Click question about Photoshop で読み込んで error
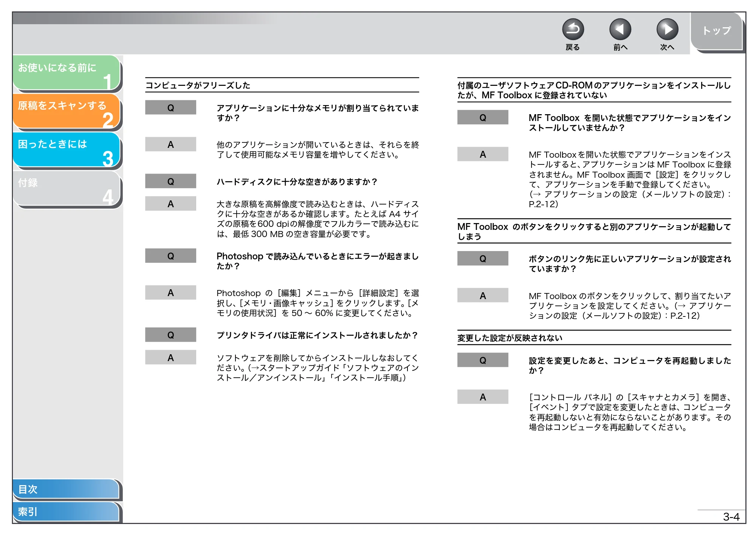 tap(318, 261)
